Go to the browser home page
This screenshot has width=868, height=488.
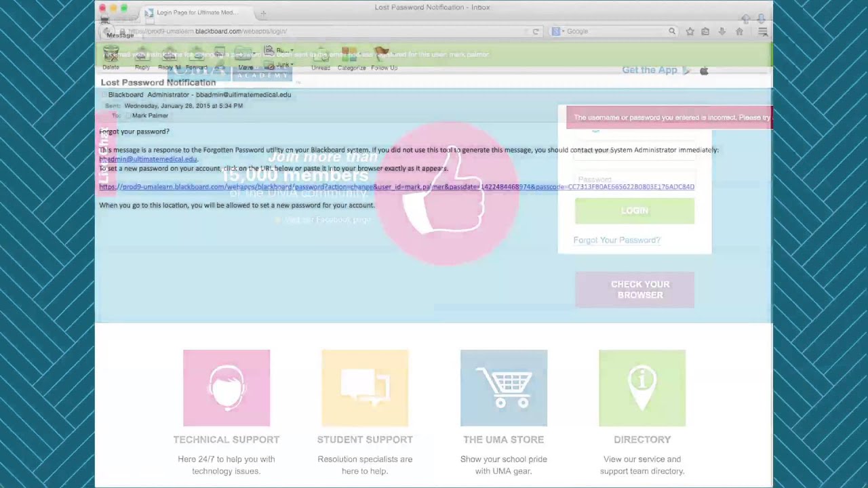[x=739, y=31]
